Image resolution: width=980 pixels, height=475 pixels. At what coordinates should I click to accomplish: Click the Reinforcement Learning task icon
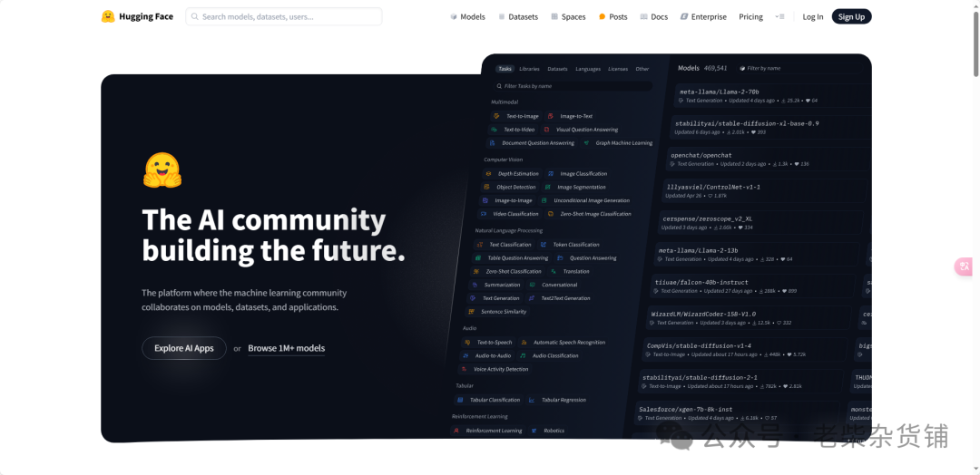coord(456,431)
